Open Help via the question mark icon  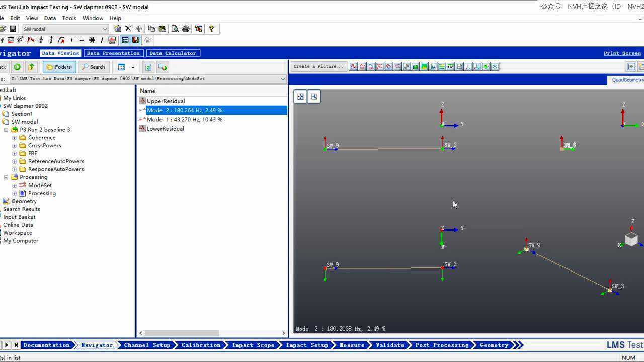211,29
